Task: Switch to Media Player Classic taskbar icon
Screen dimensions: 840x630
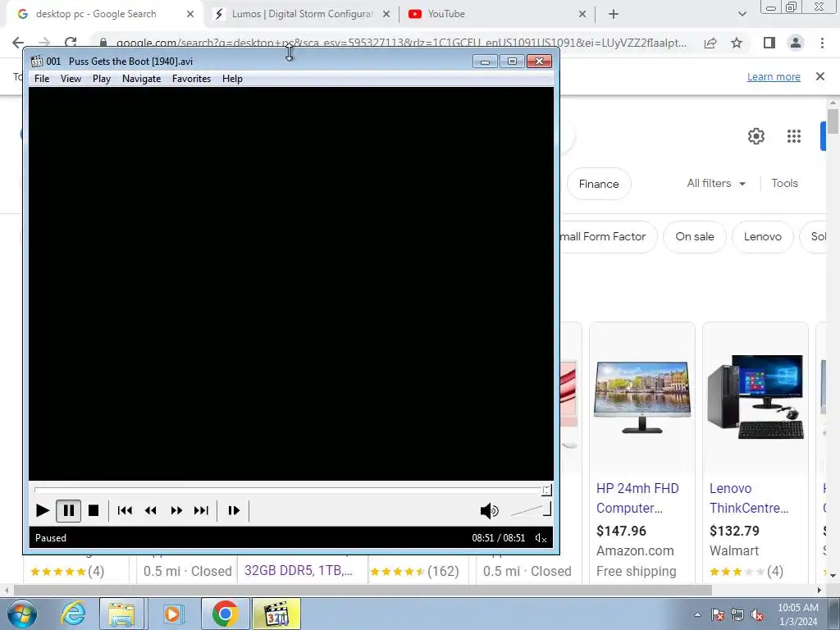Action: click(276, 614)
